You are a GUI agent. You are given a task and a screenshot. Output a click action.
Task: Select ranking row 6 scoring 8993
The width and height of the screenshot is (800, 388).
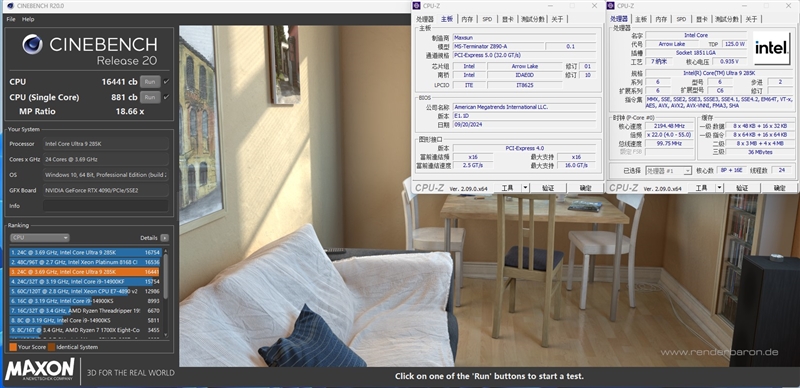click(85, 301)
